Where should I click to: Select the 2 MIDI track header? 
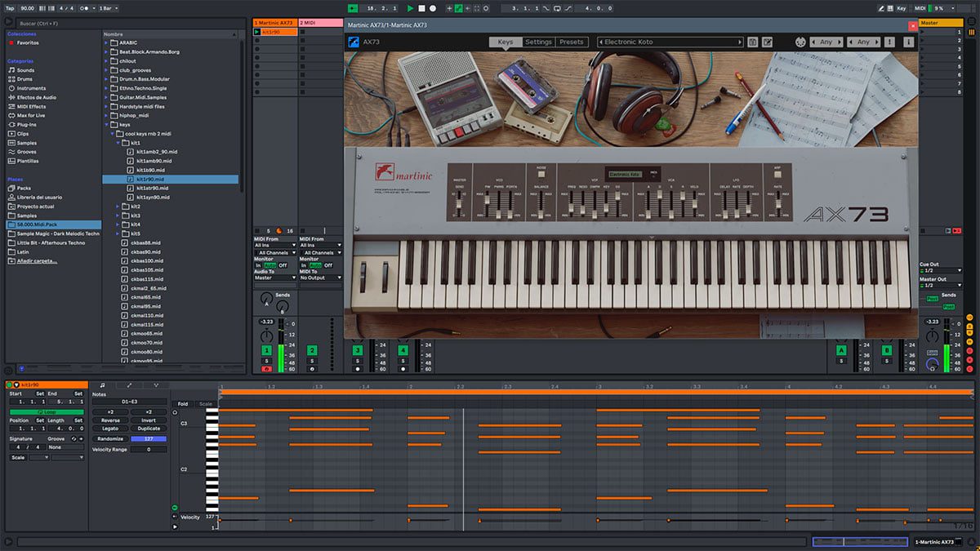point(320,23)
